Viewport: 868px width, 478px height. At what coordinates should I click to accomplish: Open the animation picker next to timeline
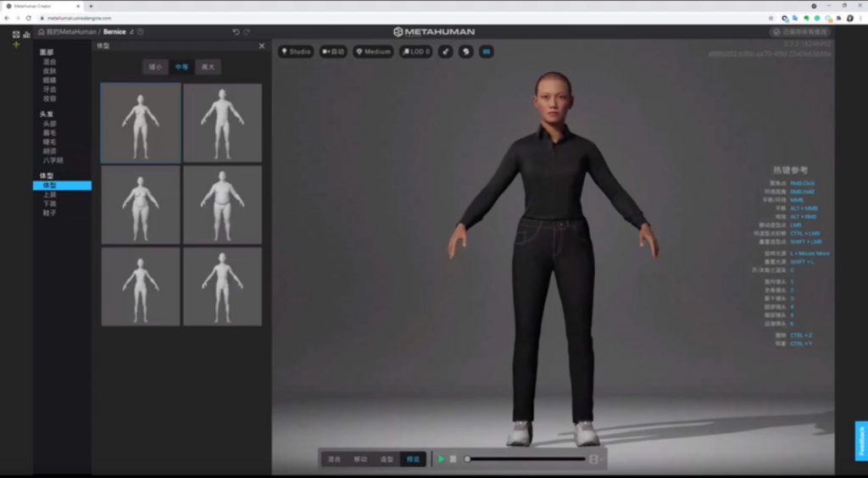coord(594,459)
